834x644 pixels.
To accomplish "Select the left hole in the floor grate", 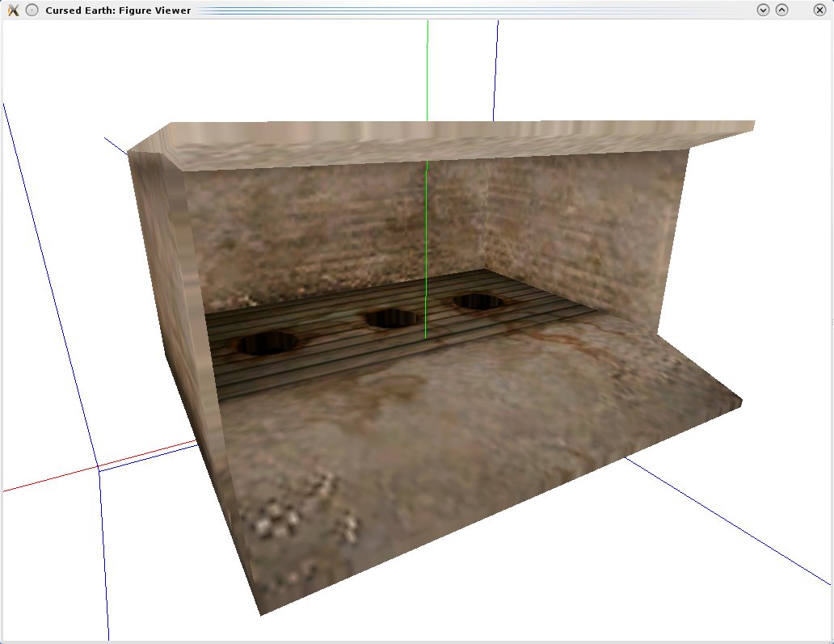I will tap(267, 343).
